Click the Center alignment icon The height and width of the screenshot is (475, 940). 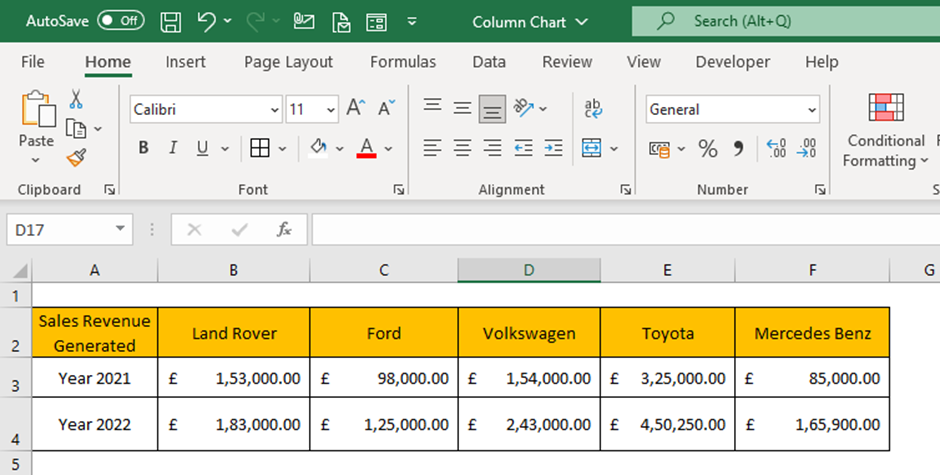(462, 148)
